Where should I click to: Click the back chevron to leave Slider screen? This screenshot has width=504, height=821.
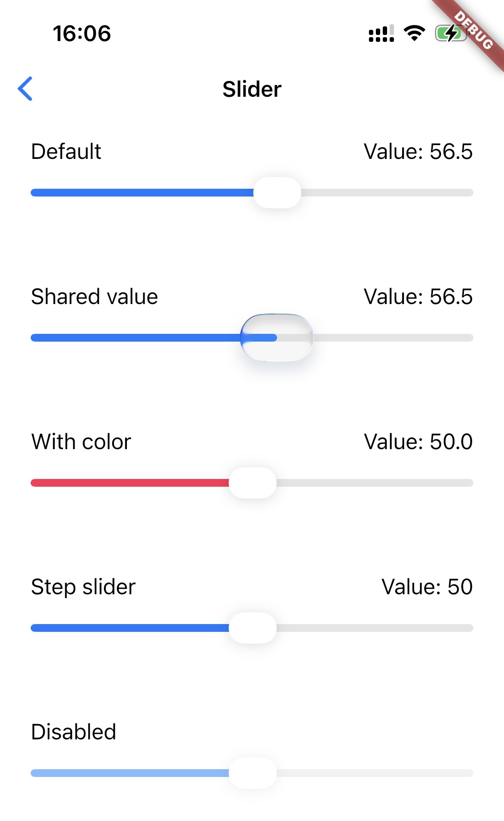point(25,89)
